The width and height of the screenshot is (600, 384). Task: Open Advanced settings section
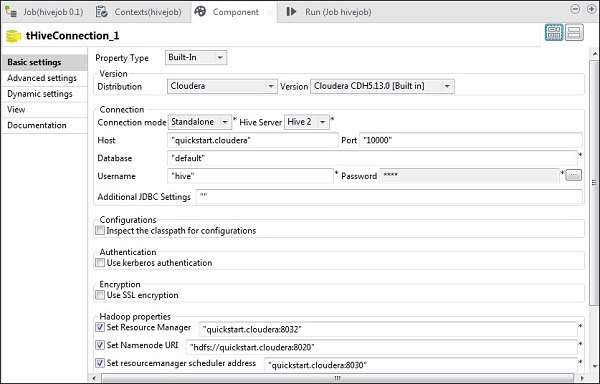click(44, 78)
